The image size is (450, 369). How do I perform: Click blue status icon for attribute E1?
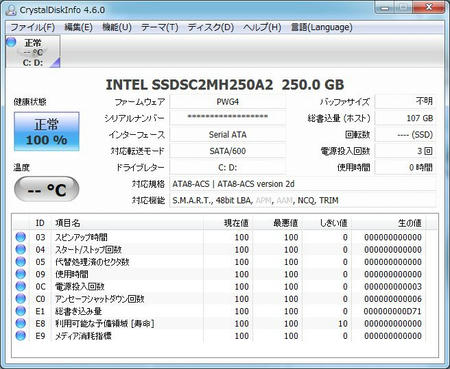tap(20, 311)
